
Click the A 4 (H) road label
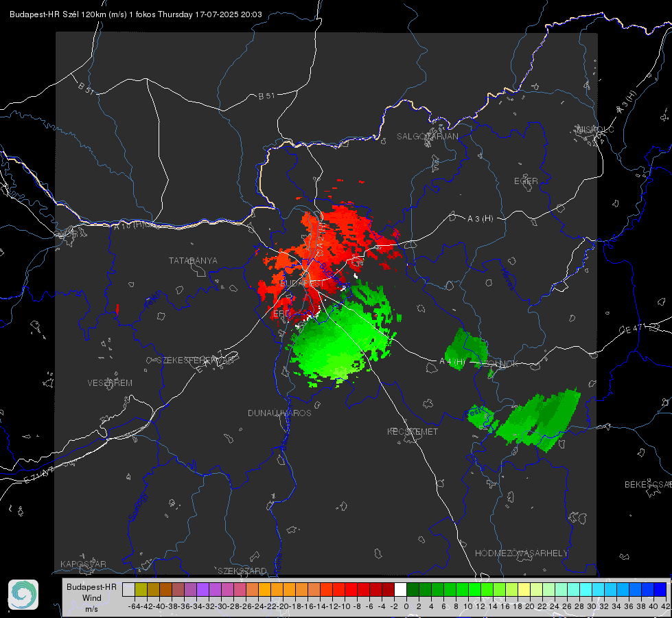click(452, 362)
